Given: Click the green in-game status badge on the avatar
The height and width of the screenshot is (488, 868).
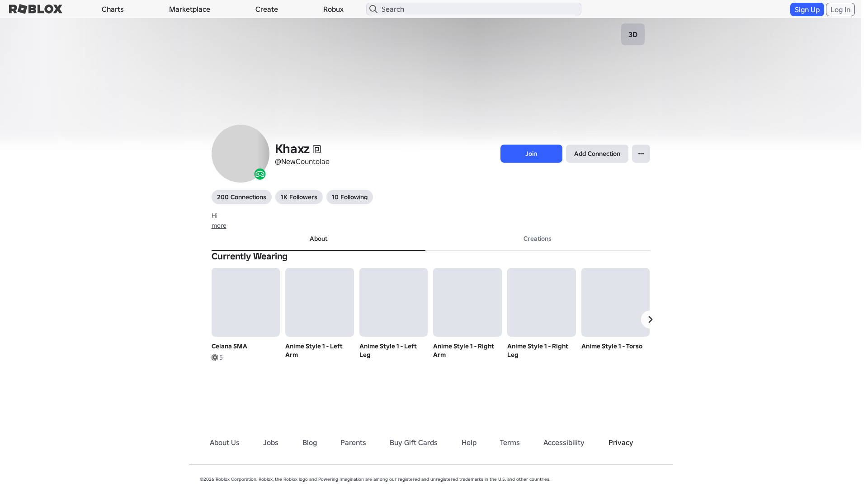Looking at the screenshot, I should pos(260,174).
